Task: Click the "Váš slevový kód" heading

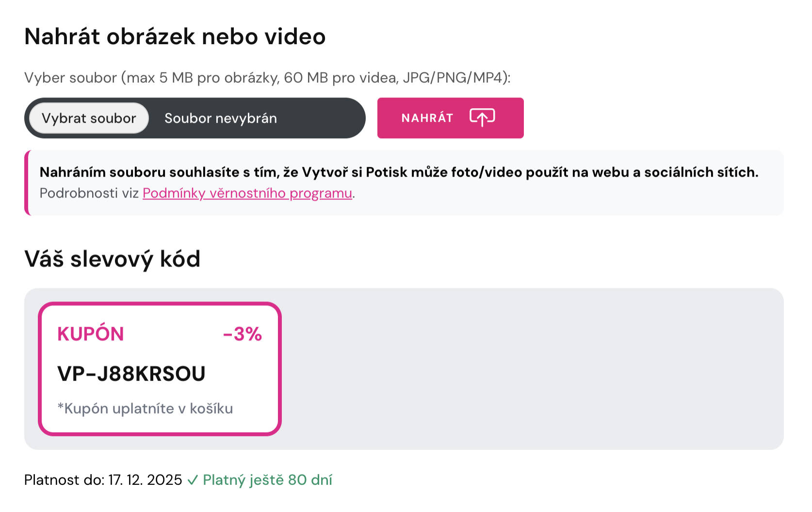Action: coord(113,259)
